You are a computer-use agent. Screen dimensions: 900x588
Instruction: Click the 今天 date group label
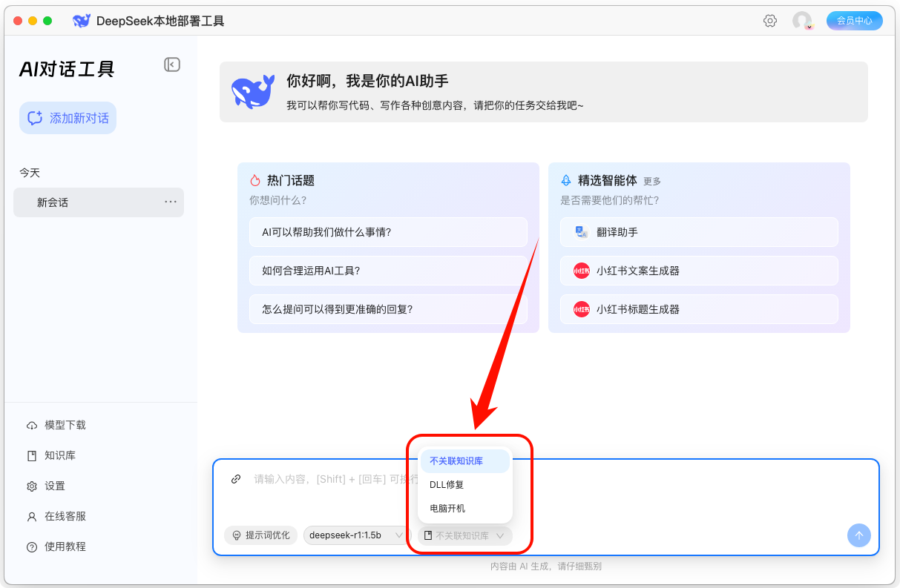pyautogui.click(x=30, y=173)
